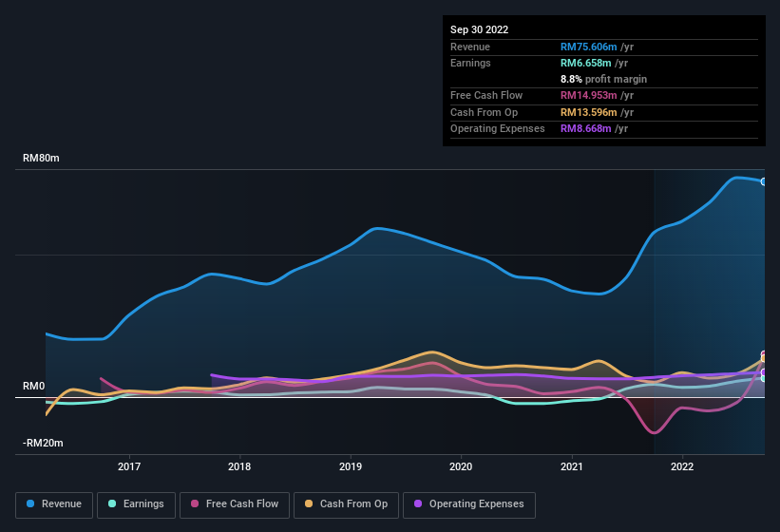The image size is (780, 532).
Task: Click the Sep 30 2022 tooltip date header
Action: [480, 29]
